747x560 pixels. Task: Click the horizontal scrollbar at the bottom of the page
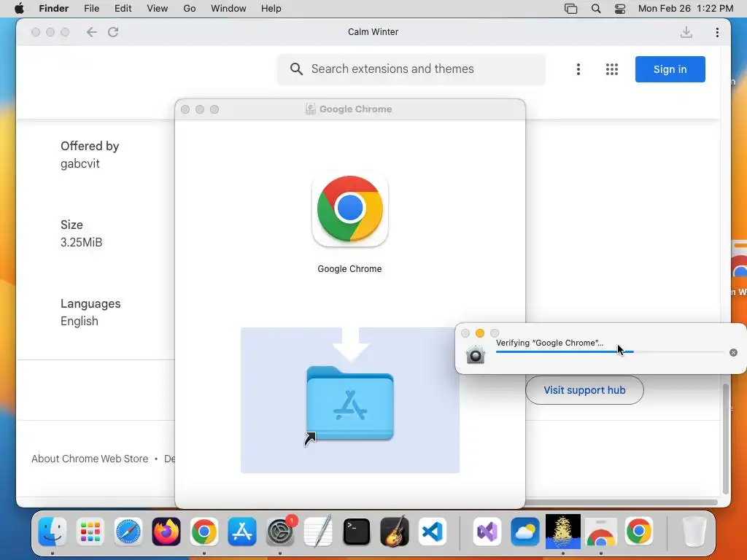click(622, 502)
